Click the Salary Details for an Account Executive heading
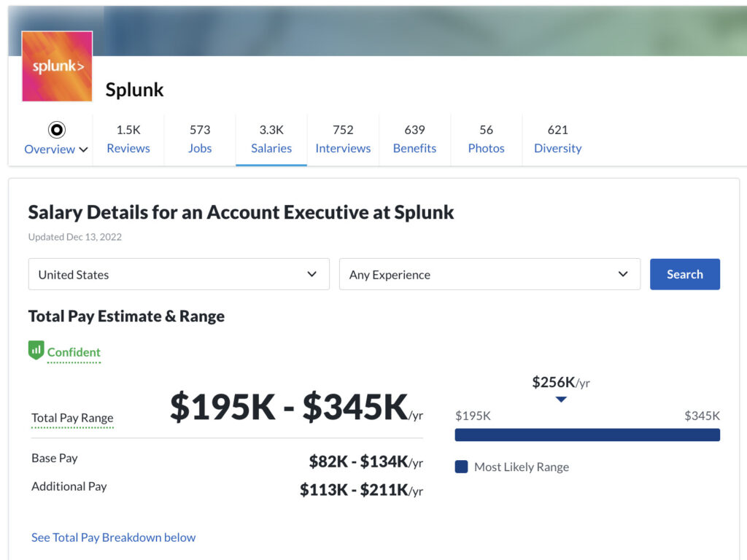The image size is (747, 560). pyautogui.click(x=241, y=212)
